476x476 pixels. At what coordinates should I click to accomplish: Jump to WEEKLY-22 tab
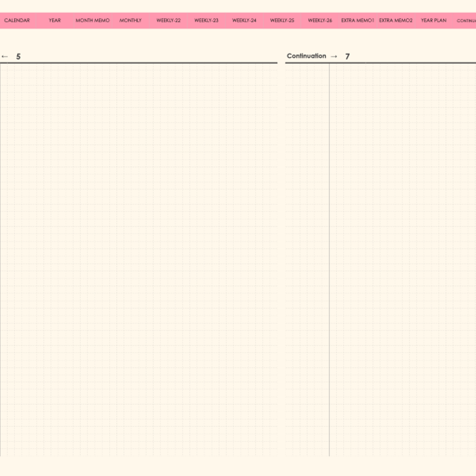(x=169, y=20)
